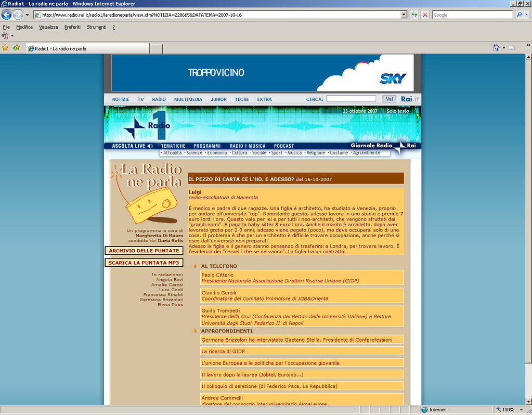Open the Modifica menu
This screenshot has height=415, width=532.
(x=24, y=27)
